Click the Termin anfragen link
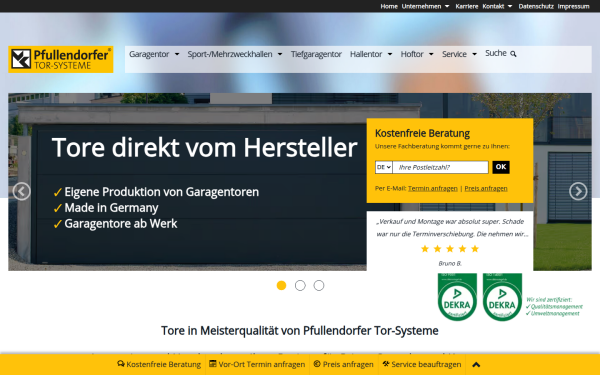 coord(432,188)
